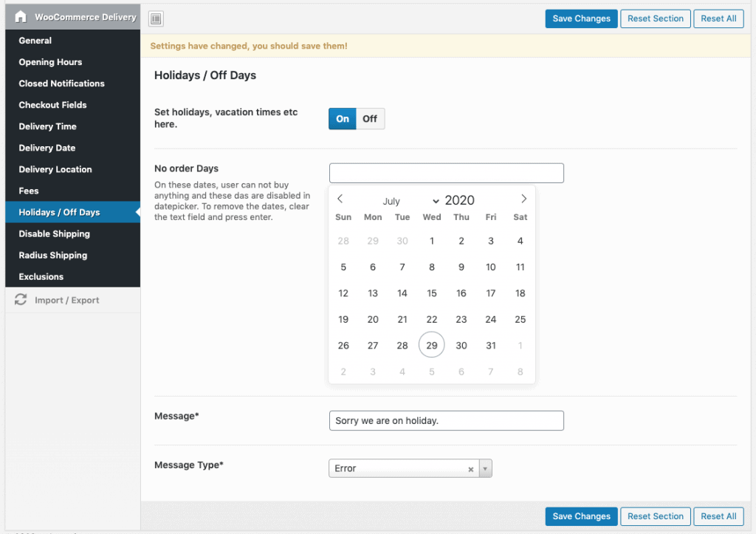Pick July 15 in the datepicker
756x534 pixels.
pyautogui.click(x=432, y=293)
